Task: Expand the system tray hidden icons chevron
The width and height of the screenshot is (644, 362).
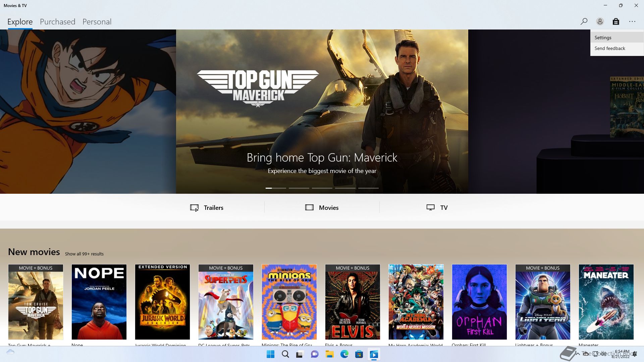Action: point(578,354)
